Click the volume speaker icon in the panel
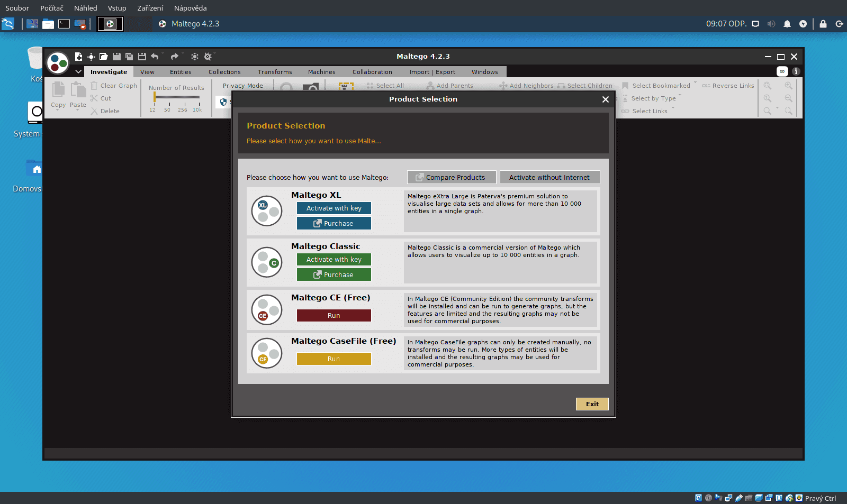This screenshot has width=847, height=504. point(771,24)
